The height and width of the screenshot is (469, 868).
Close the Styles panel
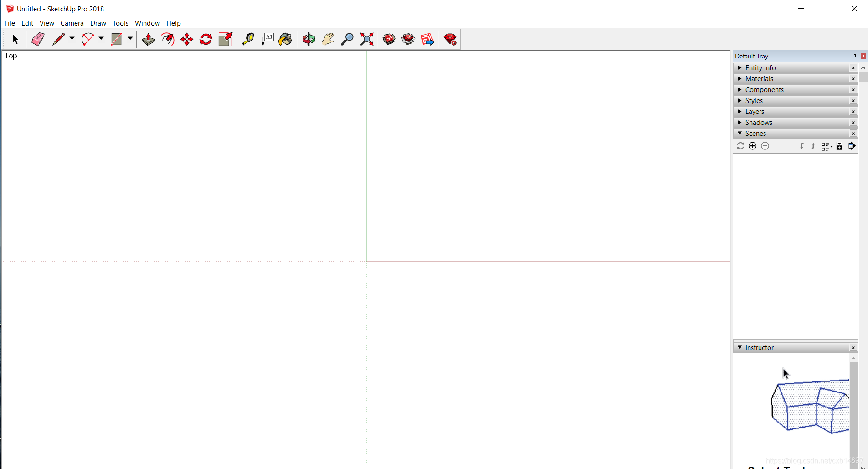[853, 101]
